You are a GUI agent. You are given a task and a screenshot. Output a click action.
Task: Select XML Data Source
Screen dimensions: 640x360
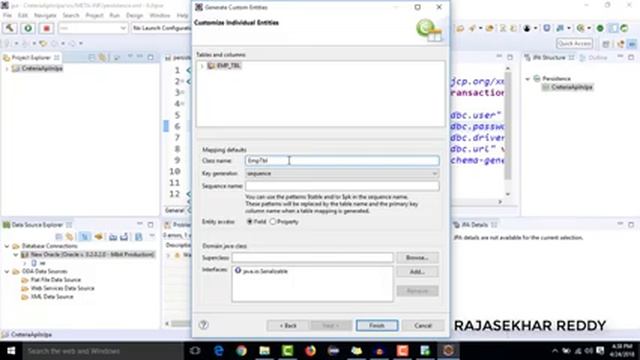pos(48,297)
